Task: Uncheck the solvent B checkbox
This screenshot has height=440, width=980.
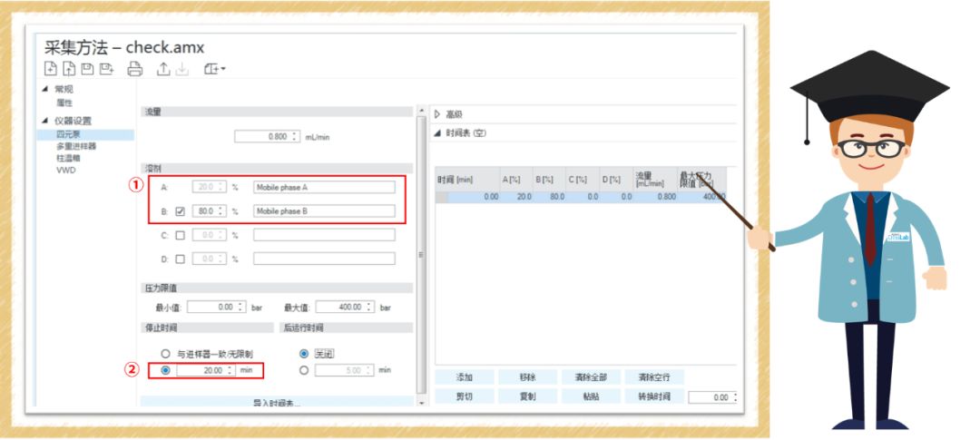Action: [180, 212]
